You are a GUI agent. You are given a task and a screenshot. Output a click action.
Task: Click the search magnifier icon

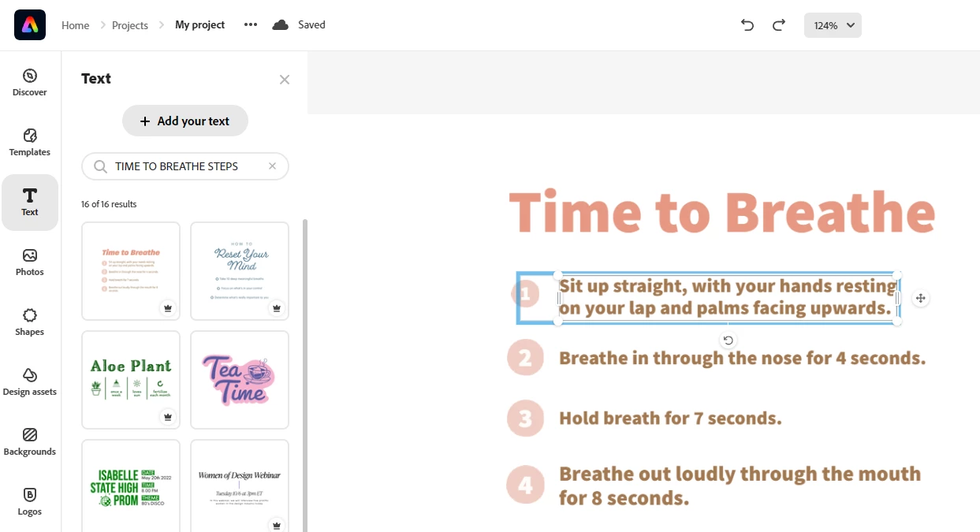pyautogui.click(x=100, y=166)
